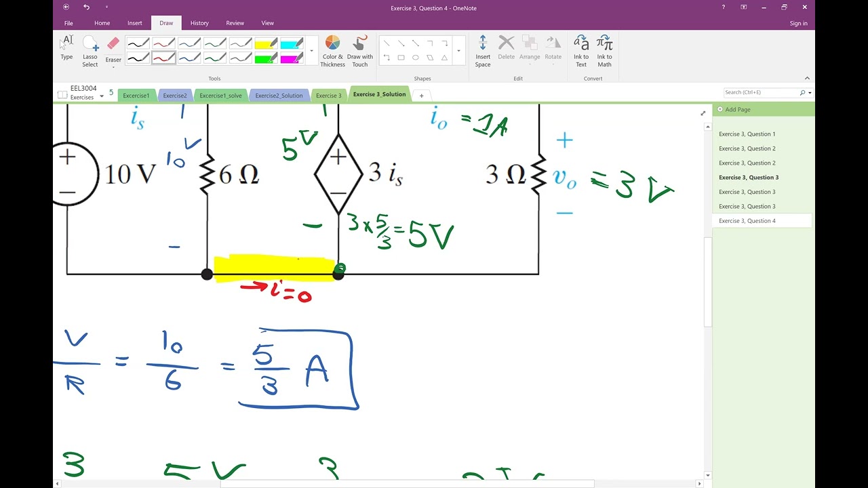The width and height of the screenshot is (868, 488).
Task: Click the canvas scroll-down arrow
Action: point(708,476)
